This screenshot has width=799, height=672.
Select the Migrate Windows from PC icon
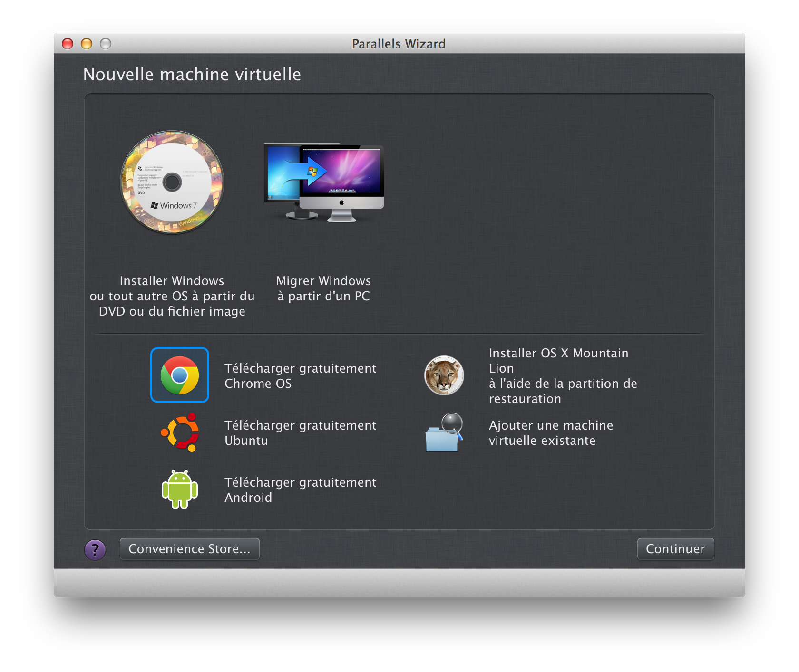pyautogui.click(x=324, y=183)
